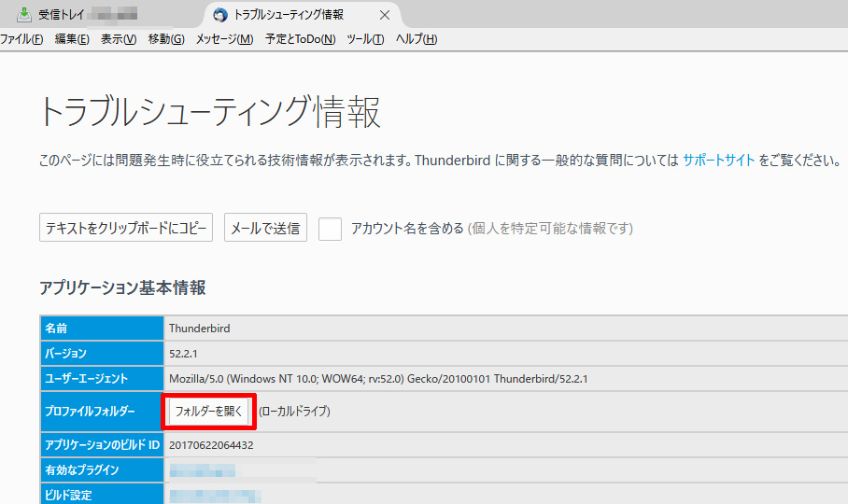Screen dimensions: 848x504
Task: Open the ツール(T) menu
Action: pyautogui.click(x=365, y=39)
